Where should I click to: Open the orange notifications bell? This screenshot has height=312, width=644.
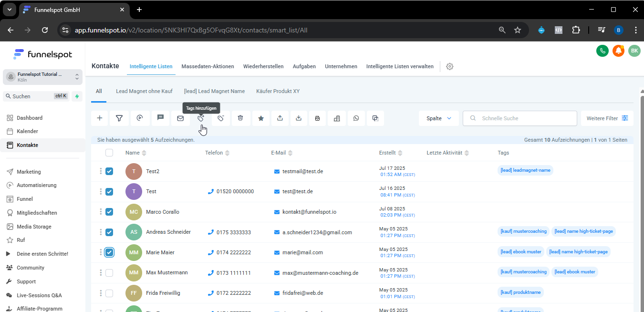pos(618,51)
